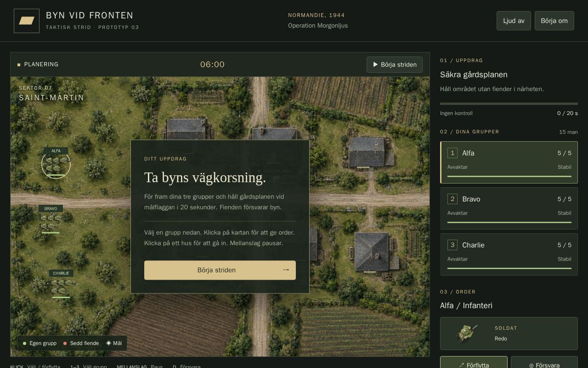The height and width of the screenshot is (368, 588).
Task: Click the 'SAINT-MARTIN' sector name on the map
Action: pos(51,98)
